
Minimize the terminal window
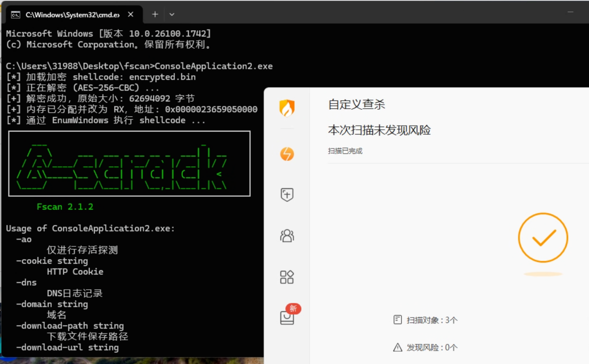(x=570, y=12)
